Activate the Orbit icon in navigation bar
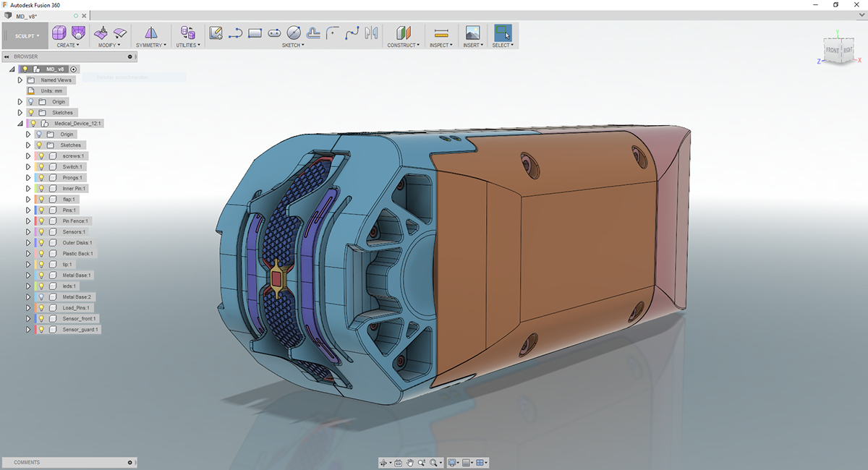Screen dimensions: 868x470 (x=383, y=463)
